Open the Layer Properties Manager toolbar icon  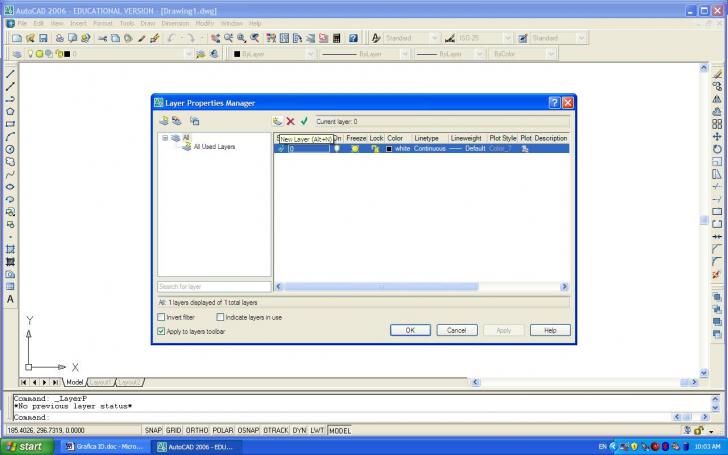coord(17,54)
